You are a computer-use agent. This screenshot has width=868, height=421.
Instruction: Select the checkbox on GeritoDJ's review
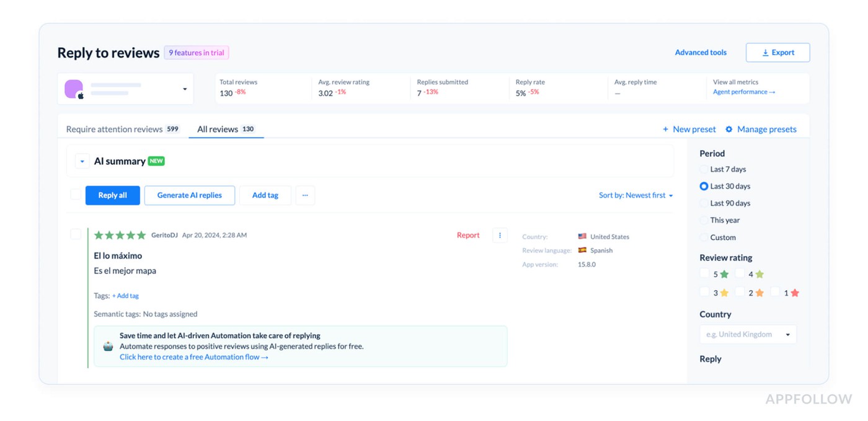point(76,234)
